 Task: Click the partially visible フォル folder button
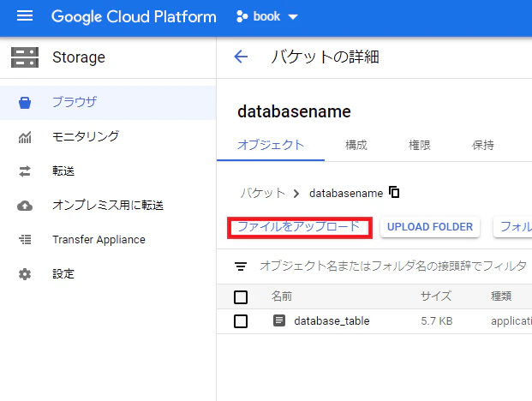pyautogui.click(x=513, y=227)
